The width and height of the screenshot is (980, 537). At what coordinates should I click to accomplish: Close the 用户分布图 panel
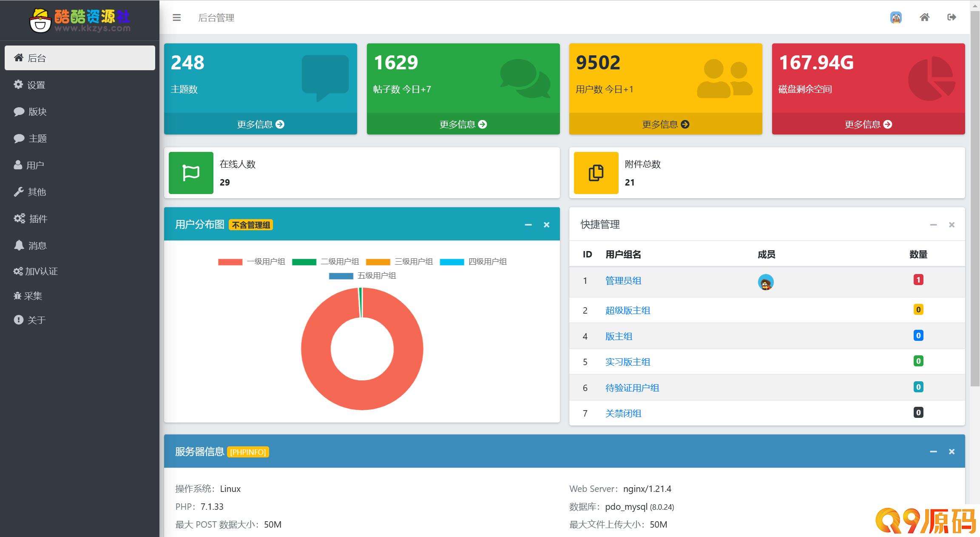(x=547, y=225)
